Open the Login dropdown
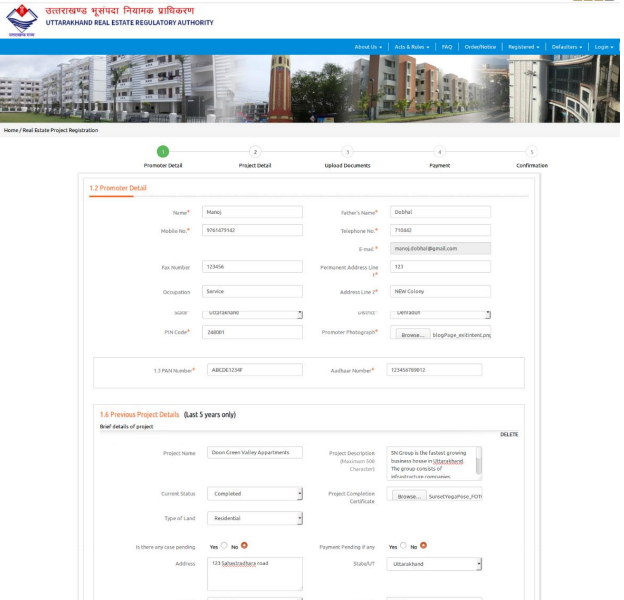624x600 pixels. pyautogui.click(x=604, y=47)
